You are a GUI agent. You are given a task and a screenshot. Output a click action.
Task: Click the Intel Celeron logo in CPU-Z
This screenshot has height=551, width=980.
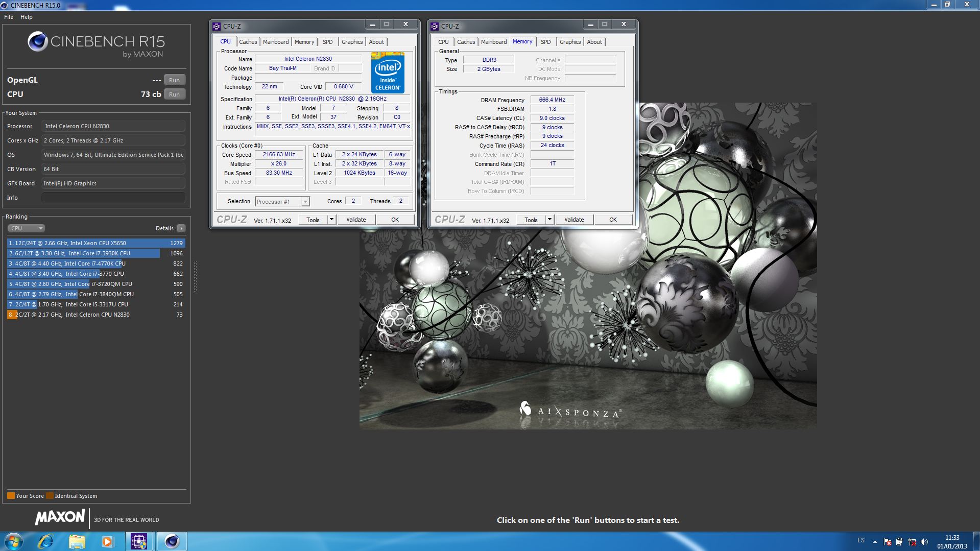pyautogui.click(x=388, y=73)
